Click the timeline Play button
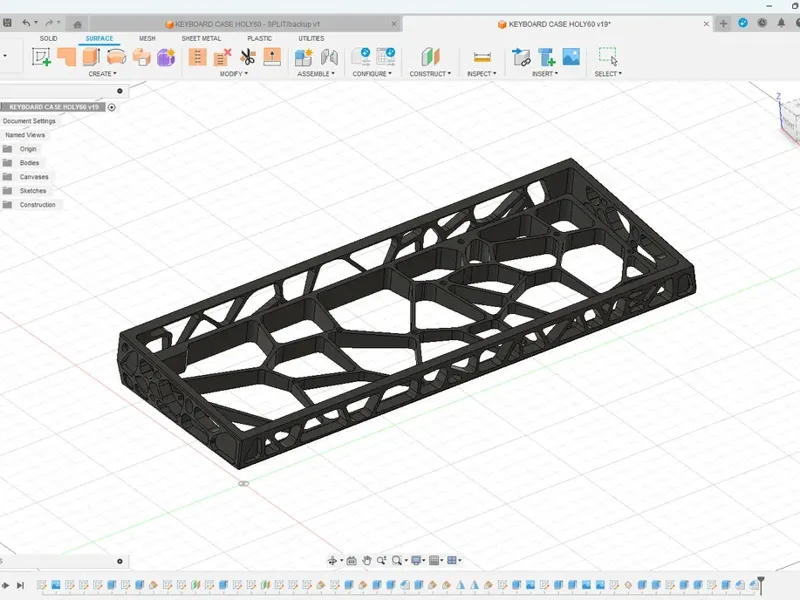This screenshot has width=800, height=600. click(5, 585)
